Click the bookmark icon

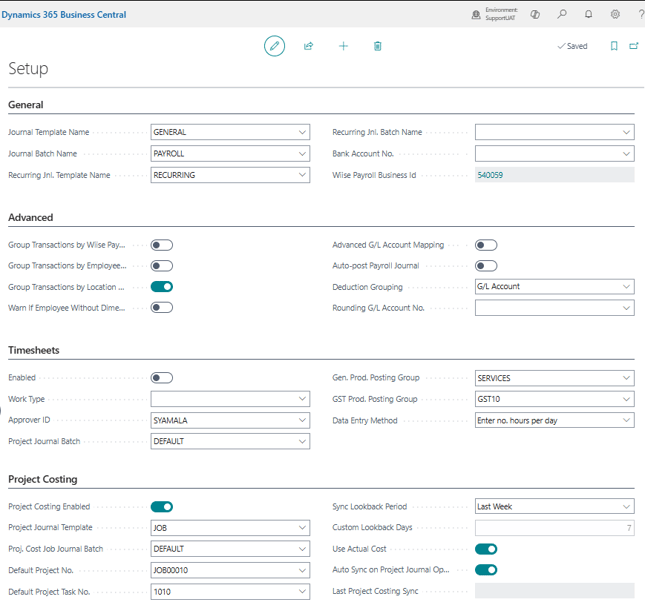614,46
